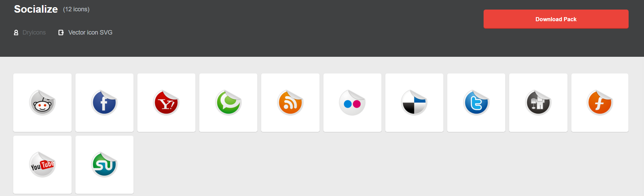
Task: Click the file format icon
Action: [x=61, y=32]
